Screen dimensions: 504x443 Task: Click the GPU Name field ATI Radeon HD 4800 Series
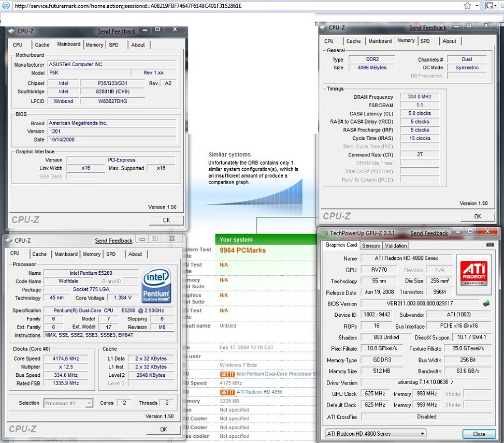pos(407,258)
